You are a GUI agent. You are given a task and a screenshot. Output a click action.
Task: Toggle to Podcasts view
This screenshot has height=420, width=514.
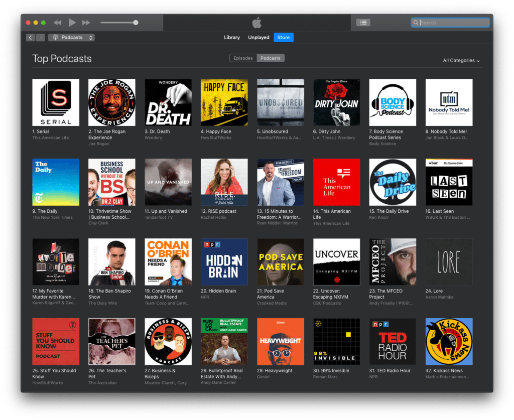tap(271, 58)
